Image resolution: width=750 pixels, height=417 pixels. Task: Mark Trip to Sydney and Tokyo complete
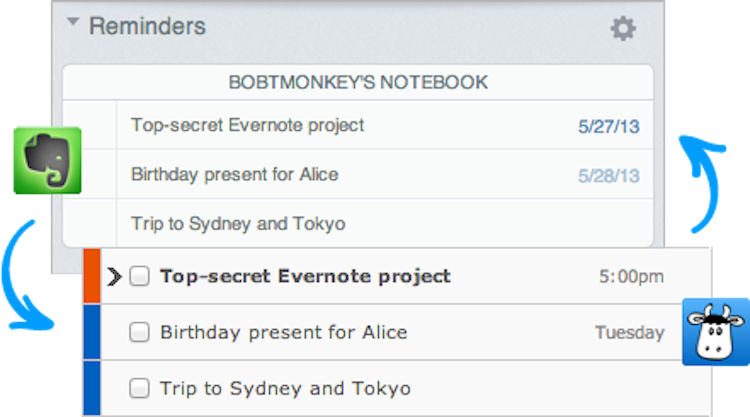click(x=140, y=388)
